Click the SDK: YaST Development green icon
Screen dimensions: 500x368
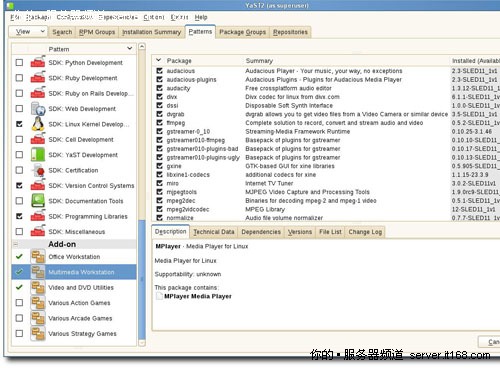38,154
